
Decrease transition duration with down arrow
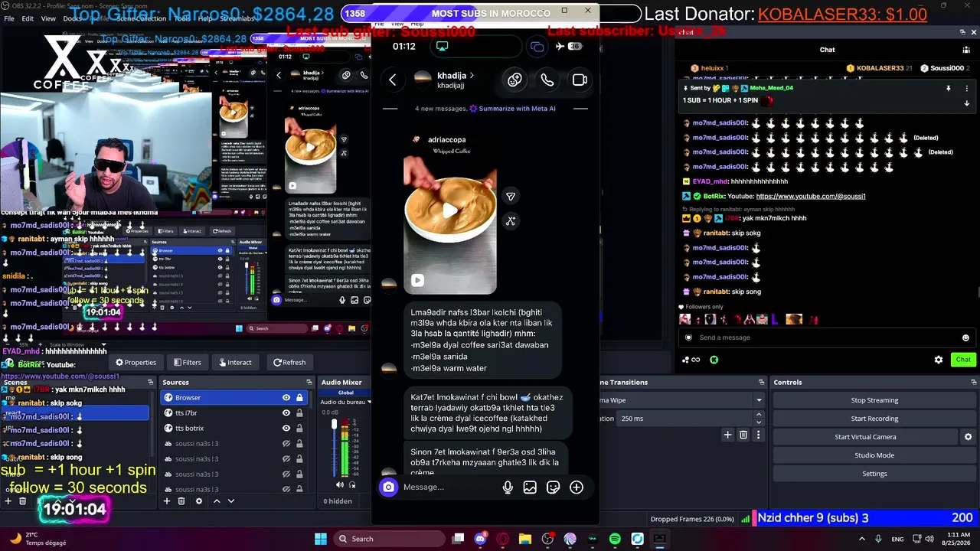pos(759,422)
